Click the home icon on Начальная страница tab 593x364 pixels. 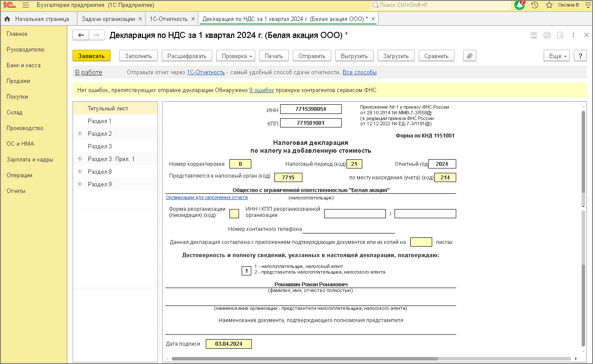[7, 19]
